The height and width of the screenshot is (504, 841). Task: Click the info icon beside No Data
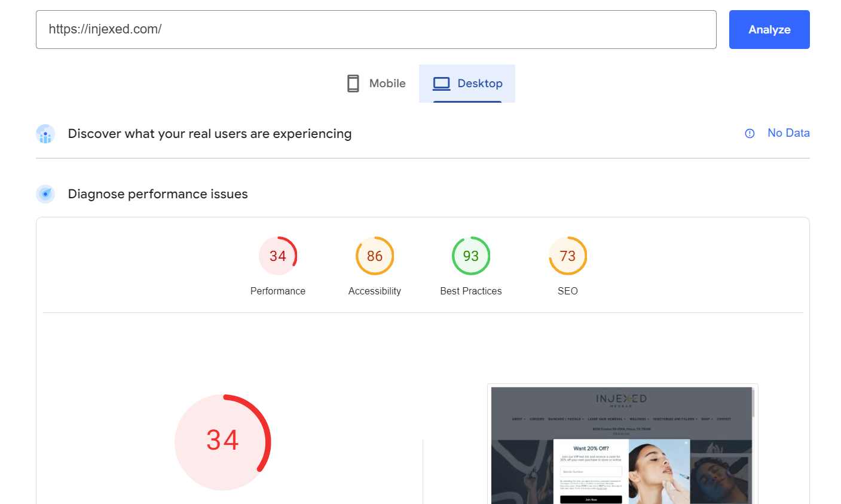click(x=750, y=134)
